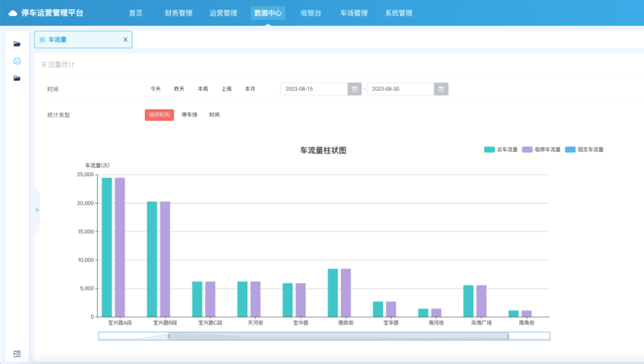
Task: Select 停车场 as statistics type
Action: (189, 115)
